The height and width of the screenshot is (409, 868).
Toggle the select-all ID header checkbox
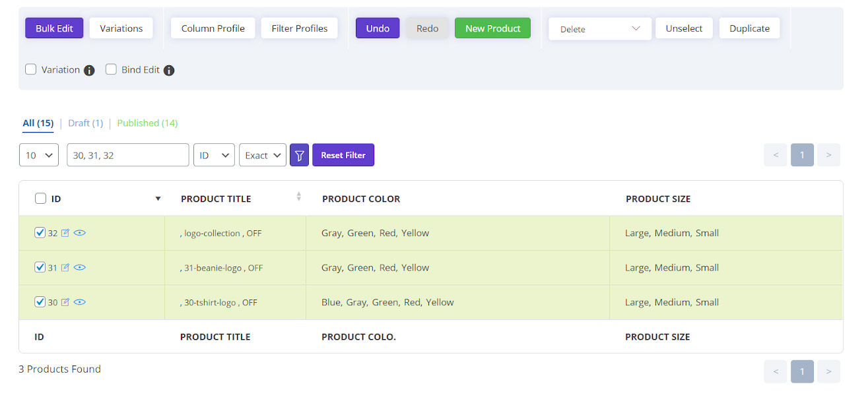(40, 199)
